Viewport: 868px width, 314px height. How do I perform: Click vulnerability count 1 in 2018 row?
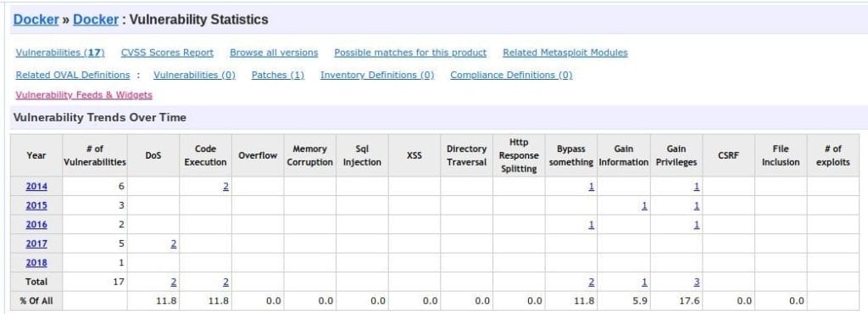[121, 263]
